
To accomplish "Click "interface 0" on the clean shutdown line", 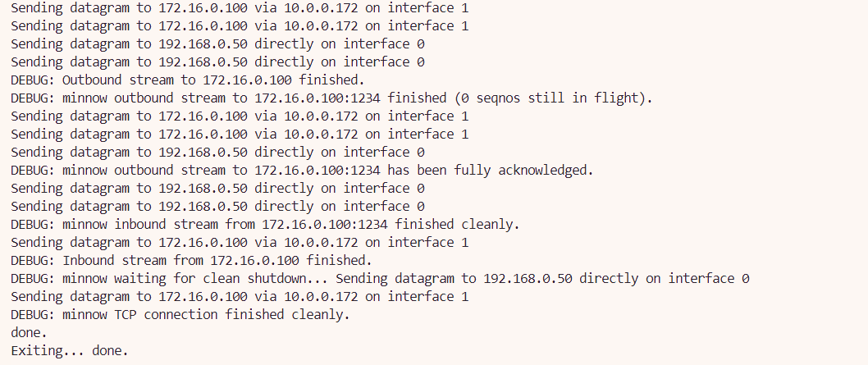I will pos(709,279).
